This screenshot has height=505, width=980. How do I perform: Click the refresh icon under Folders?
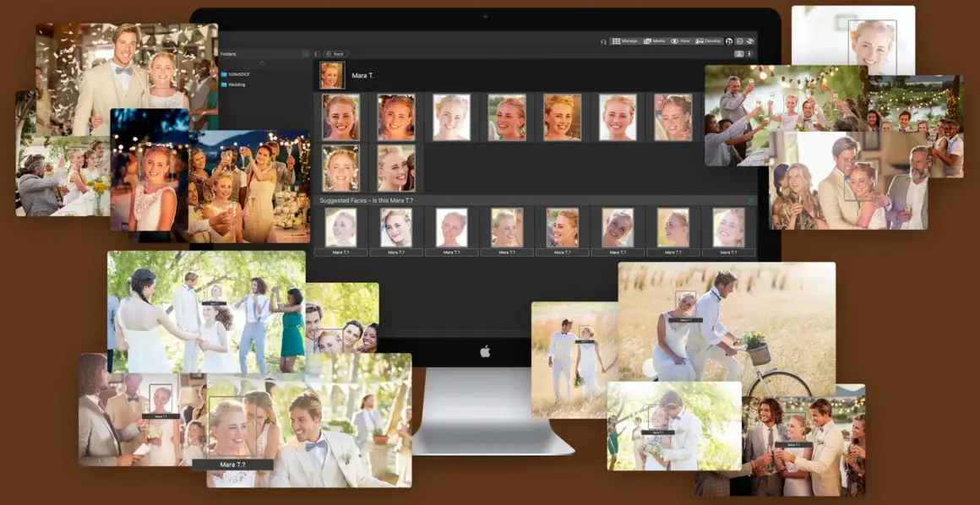coord(262,63)
